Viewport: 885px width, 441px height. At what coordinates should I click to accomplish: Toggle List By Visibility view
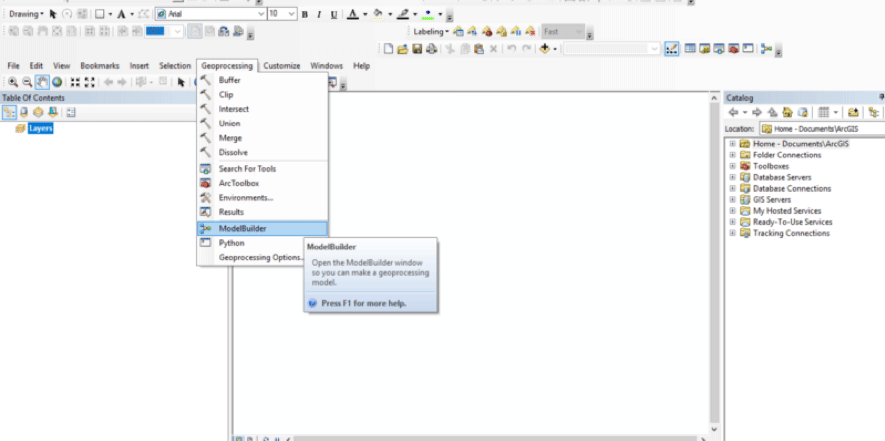coord(38,112)
